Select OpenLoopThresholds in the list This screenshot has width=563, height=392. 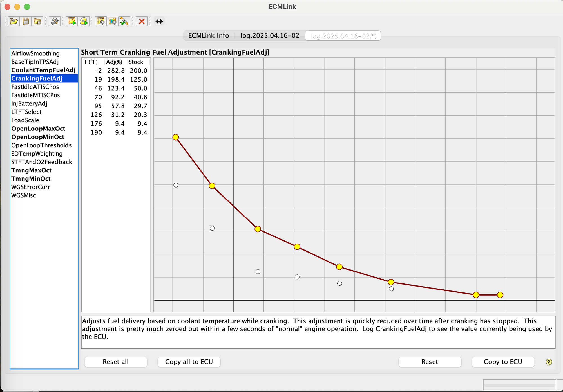[x=44, y=145]
